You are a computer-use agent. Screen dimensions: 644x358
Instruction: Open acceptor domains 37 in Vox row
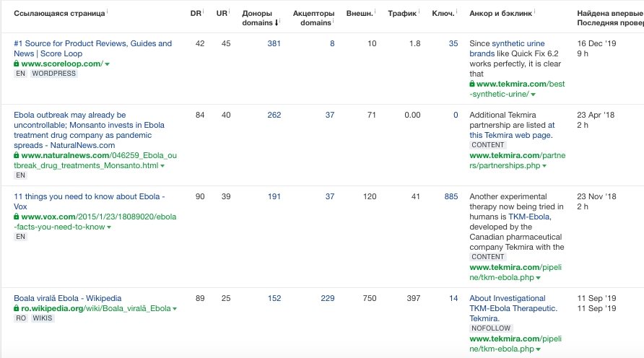pos(330,196)
